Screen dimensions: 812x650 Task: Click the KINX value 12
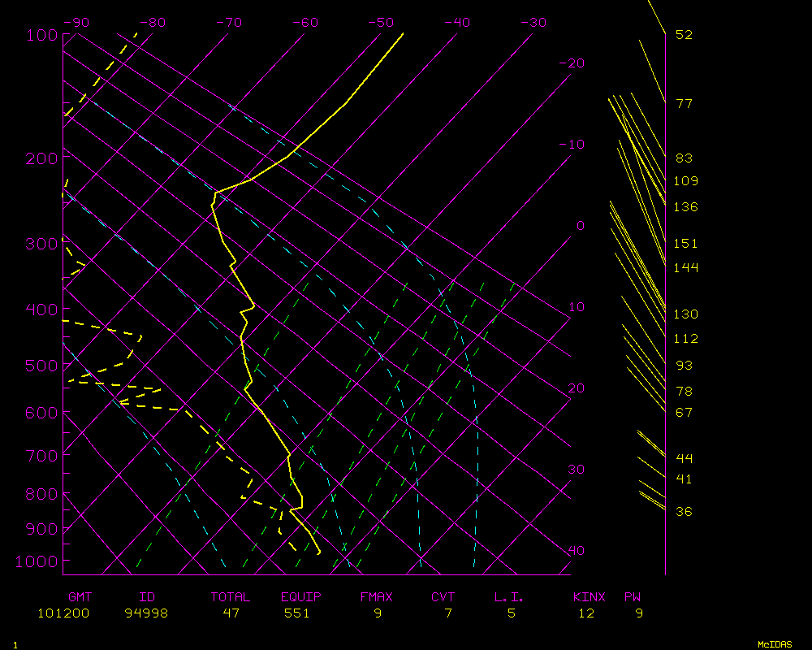(x=586, y=613)
